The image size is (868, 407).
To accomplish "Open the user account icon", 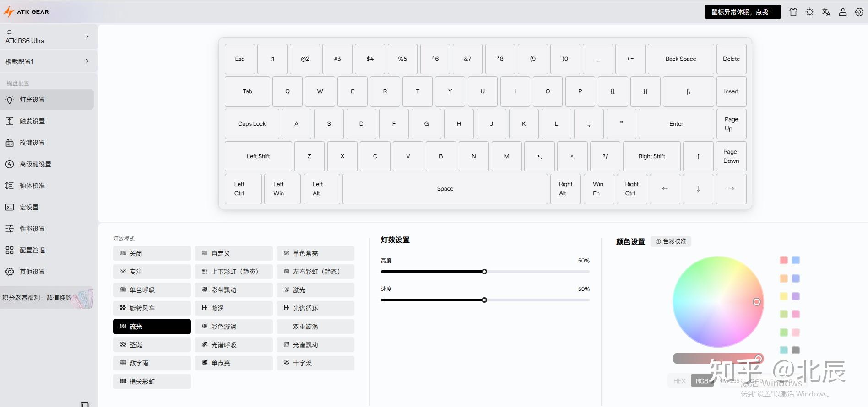I will pos(843,12).
